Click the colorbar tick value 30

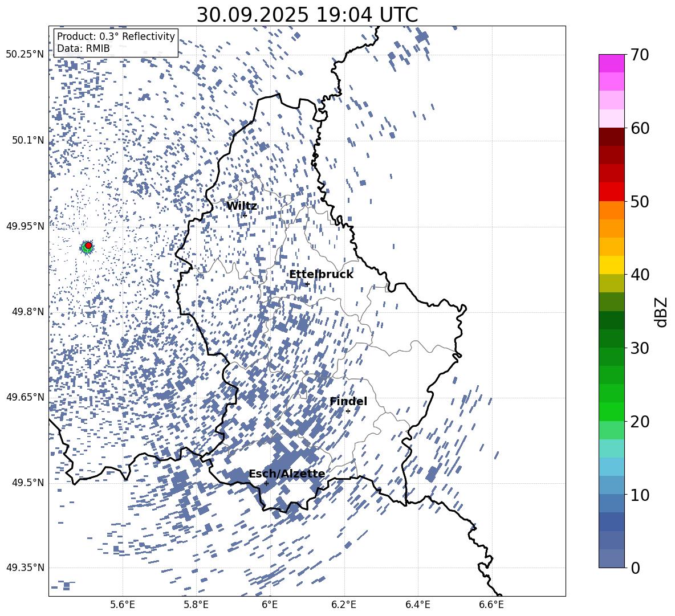(x=640, y=348)
